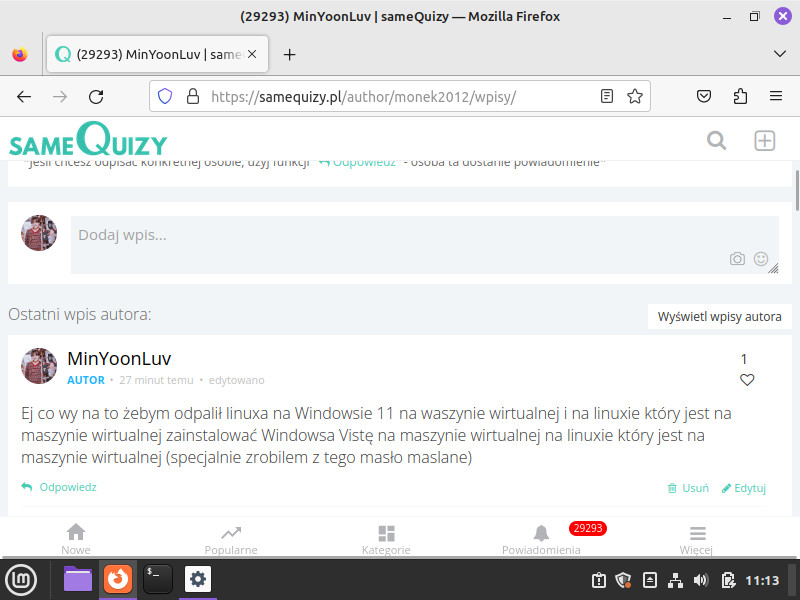Click the Dodaj wpis text field

point(400,236)
